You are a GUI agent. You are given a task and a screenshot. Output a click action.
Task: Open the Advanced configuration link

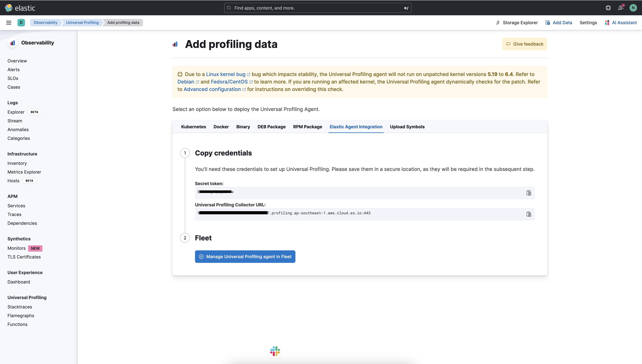(x=212, y=89)
